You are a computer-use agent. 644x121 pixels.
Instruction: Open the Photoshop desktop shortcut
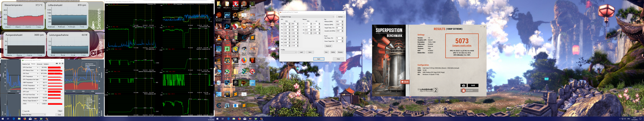point(227,84)
